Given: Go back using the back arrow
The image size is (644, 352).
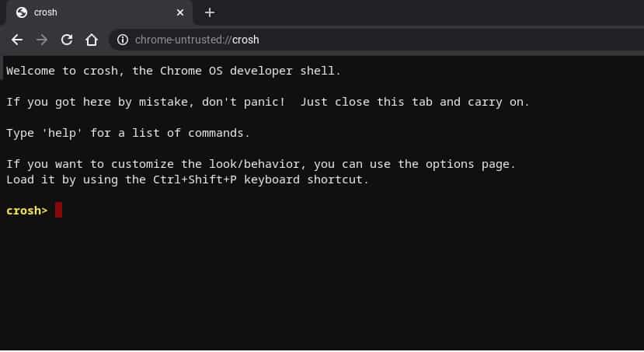Looking at the screenshot, I should pyautogui.click(x=17, y=40).
